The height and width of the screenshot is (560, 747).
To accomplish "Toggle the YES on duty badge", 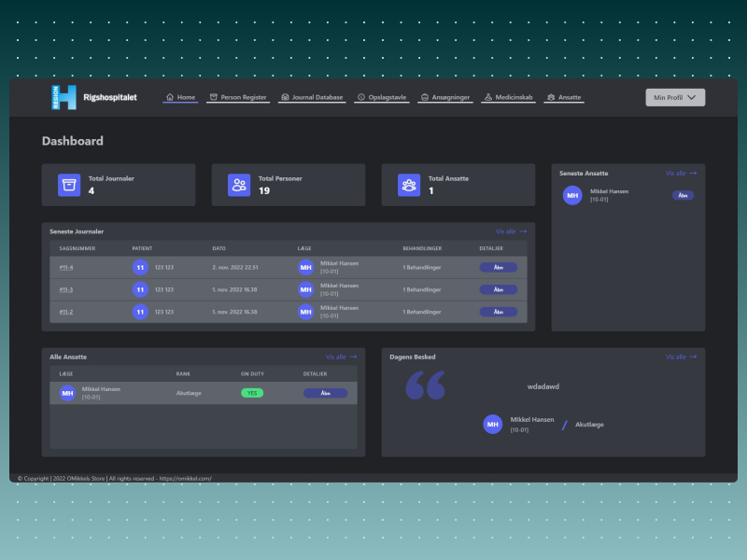I will [252, 393].
